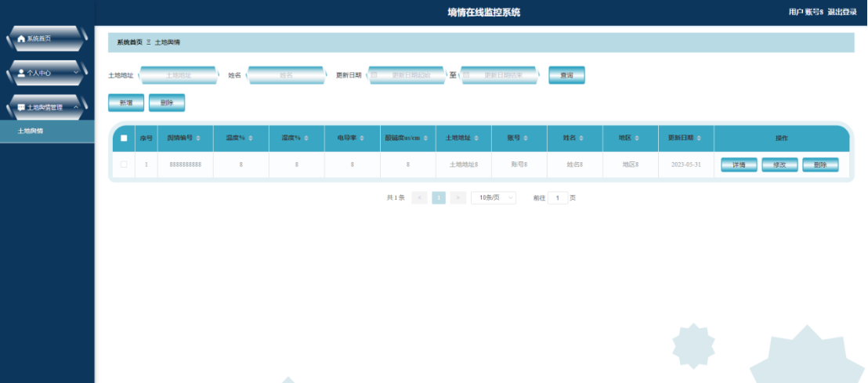Click the chat icon beside 土地舆情管理
The height and width of the screenshot is (383, 868).
point(21,107)
